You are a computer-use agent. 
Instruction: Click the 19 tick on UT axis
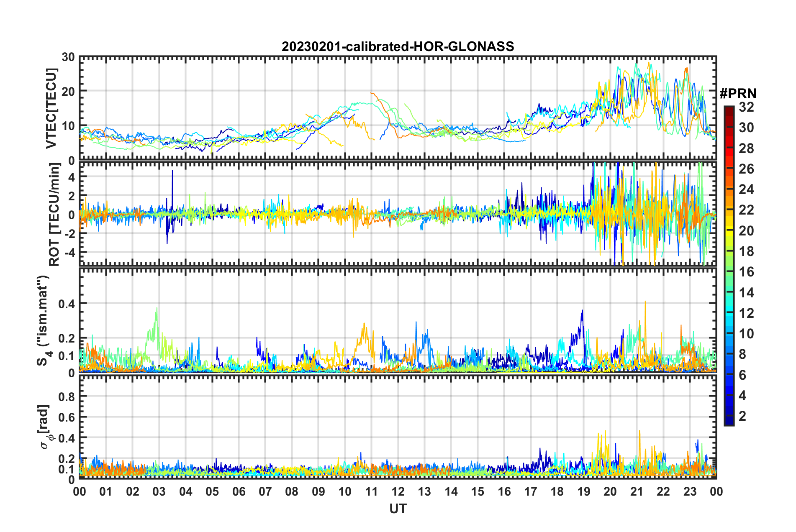[x=584, y=491]
